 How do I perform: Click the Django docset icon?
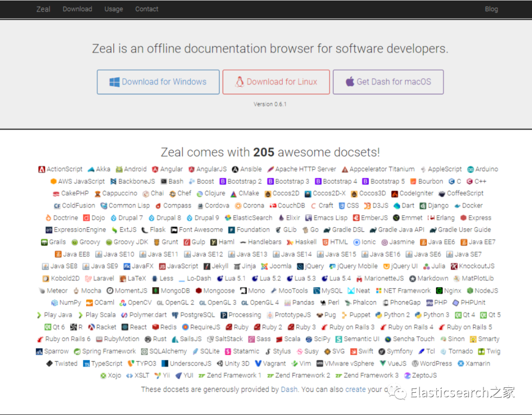[x=423, y=206]
